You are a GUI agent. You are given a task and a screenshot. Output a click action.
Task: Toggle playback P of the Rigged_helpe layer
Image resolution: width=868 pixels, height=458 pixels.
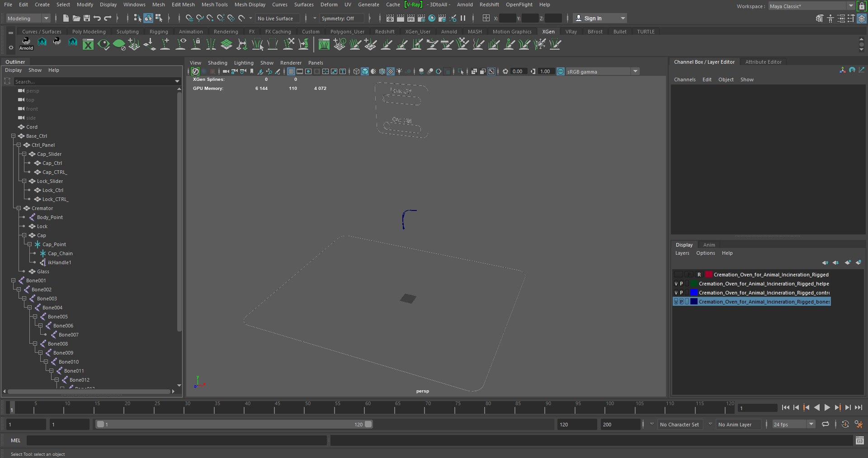[682, 284]
